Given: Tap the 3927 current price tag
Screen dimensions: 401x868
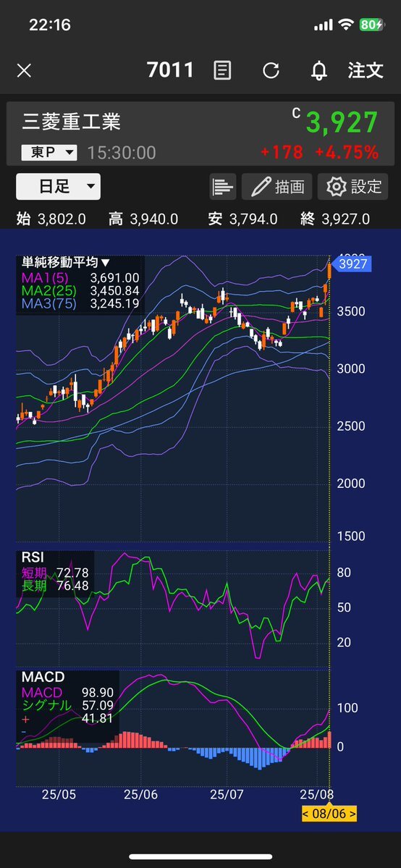Looking at the screenshot, I should [352, 264].
